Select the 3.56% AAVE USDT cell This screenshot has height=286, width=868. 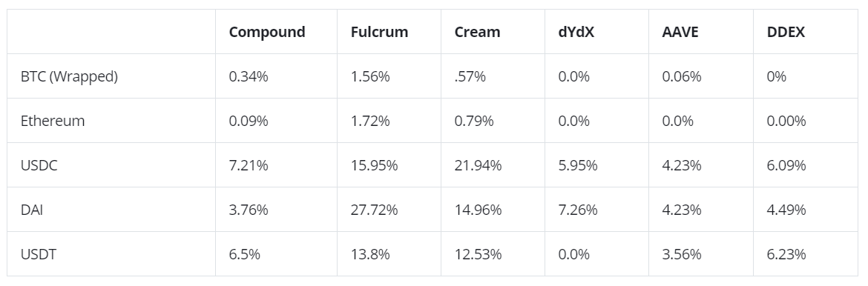tap(682, 254)
